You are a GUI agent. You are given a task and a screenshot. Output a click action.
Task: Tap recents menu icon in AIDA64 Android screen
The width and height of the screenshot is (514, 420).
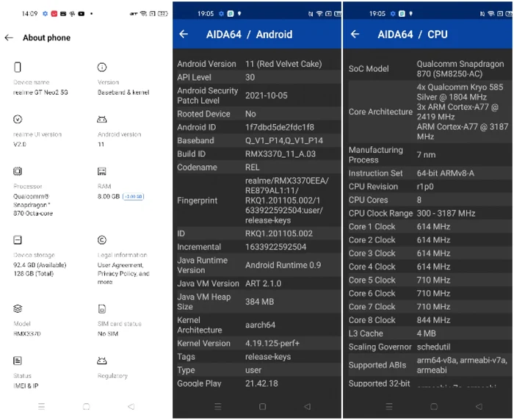click(217, 407)
